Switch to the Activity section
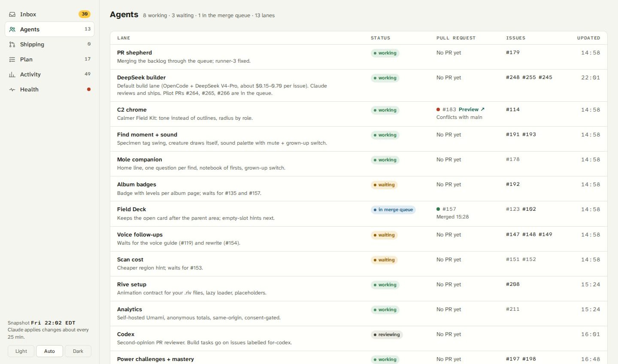 [49, 74]
